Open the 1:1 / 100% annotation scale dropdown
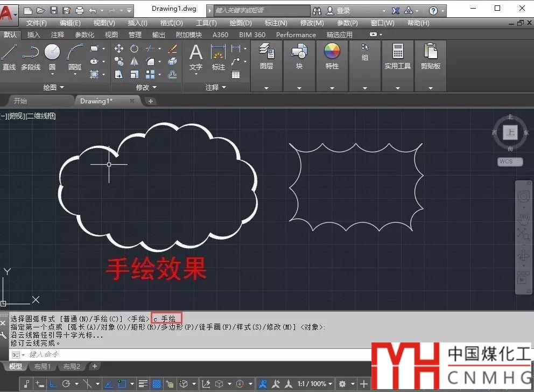Image resolution: width=534 pixels, height=392 pixels. pos(314,384)
